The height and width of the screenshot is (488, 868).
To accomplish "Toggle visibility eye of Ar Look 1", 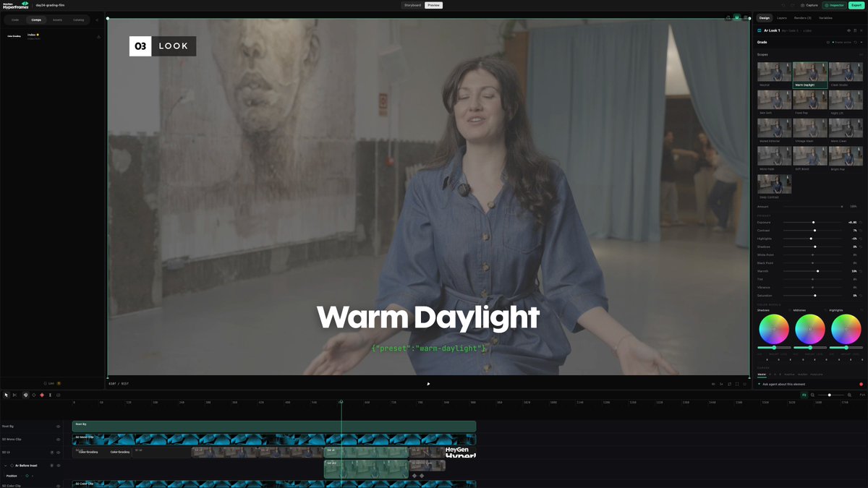I will 848,30.
